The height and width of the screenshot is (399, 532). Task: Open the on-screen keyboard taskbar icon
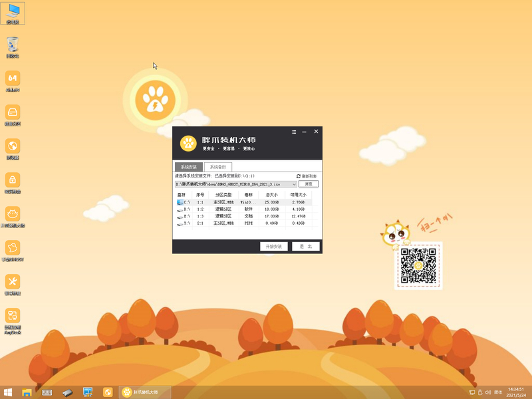47,392
